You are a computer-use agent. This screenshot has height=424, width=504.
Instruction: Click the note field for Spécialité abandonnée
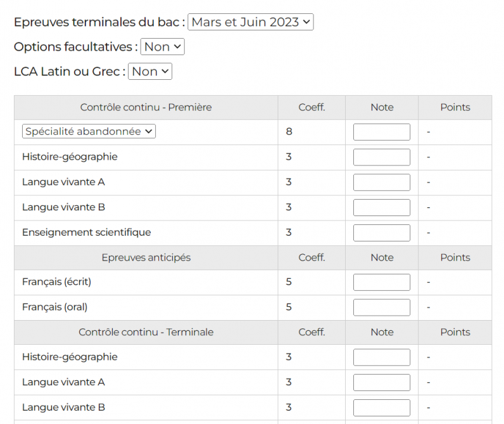pyautogui.click(x=381, y=132)
